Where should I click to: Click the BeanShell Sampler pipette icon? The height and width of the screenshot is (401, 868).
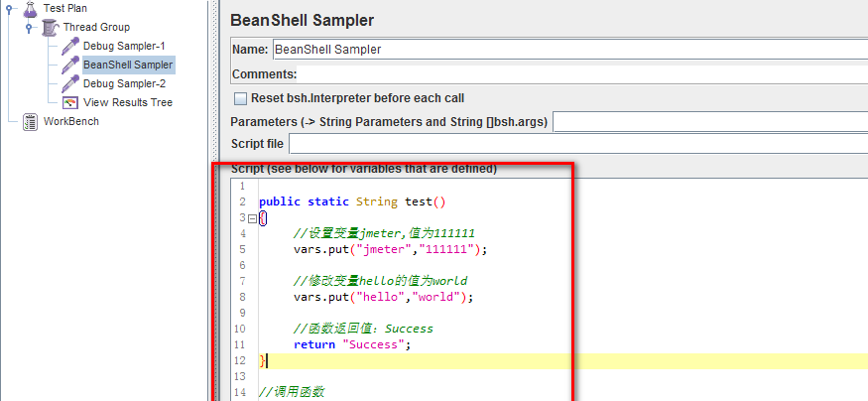pyautogui.click(x=70, y=65)
